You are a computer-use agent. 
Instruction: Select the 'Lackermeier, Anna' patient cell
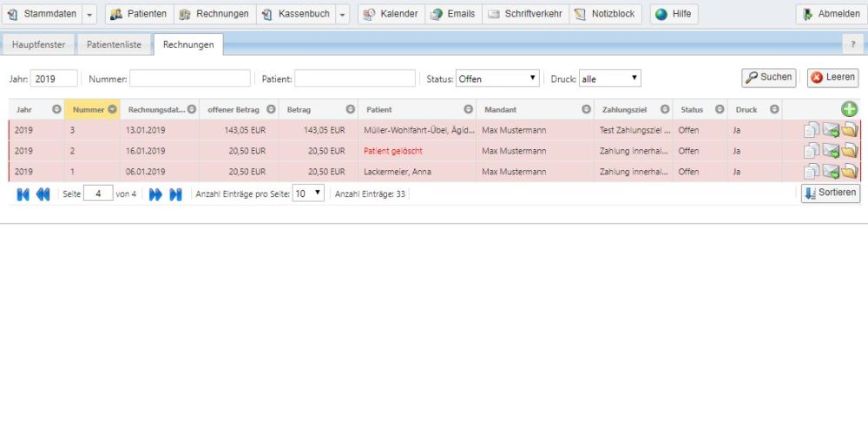tap(417, 172)
